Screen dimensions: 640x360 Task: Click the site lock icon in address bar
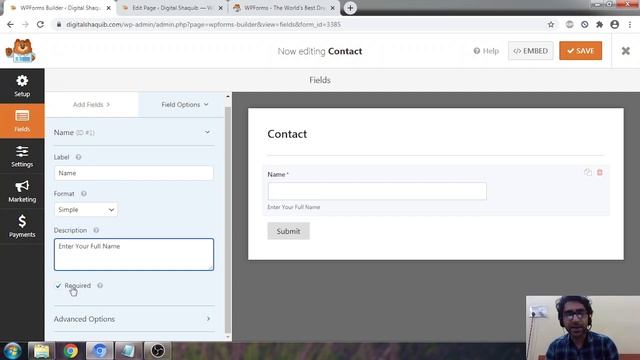pyautogui.click(x=59, y=24)
